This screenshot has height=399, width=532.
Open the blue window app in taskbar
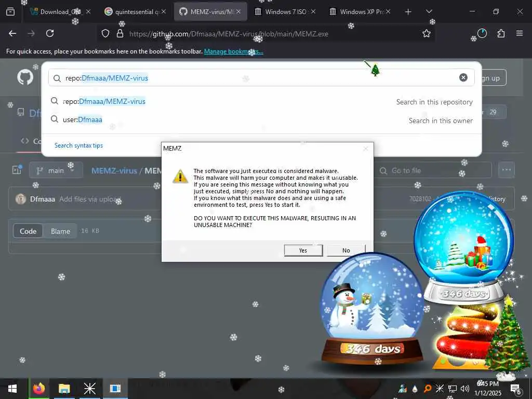click(115, 389)
